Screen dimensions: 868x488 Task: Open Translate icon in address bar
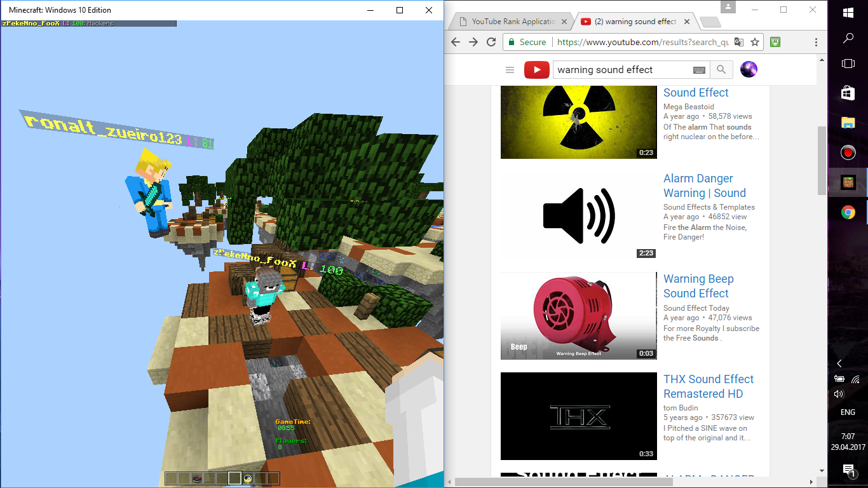pos(739,42)
